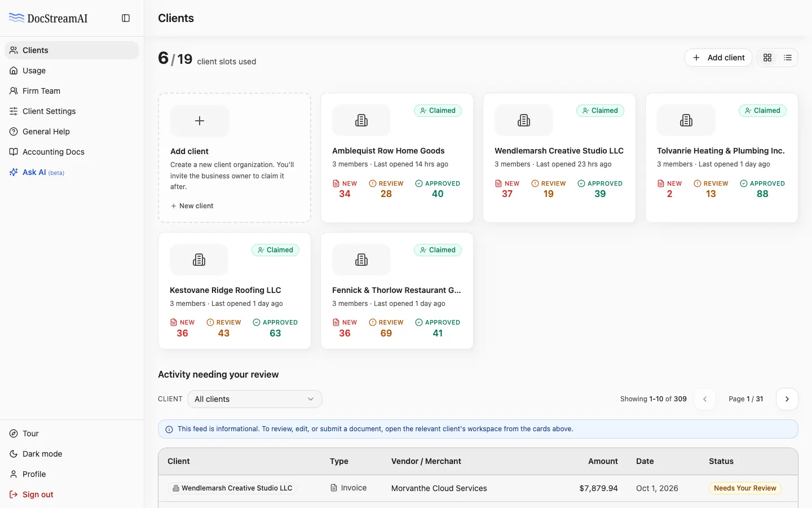
Task: Open General Help
Action: pyautogui.click(x=72, y=132)
